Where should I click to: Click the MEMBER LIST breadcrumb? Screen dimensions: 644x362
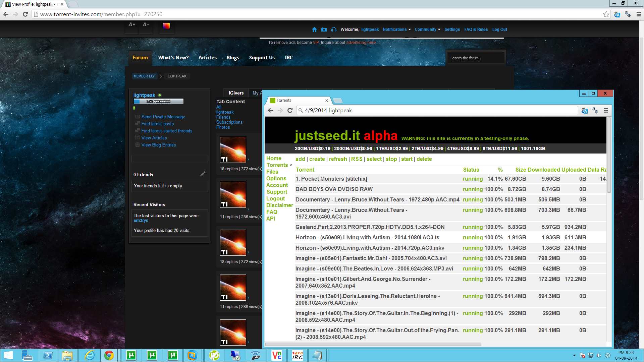click(145, 76)
